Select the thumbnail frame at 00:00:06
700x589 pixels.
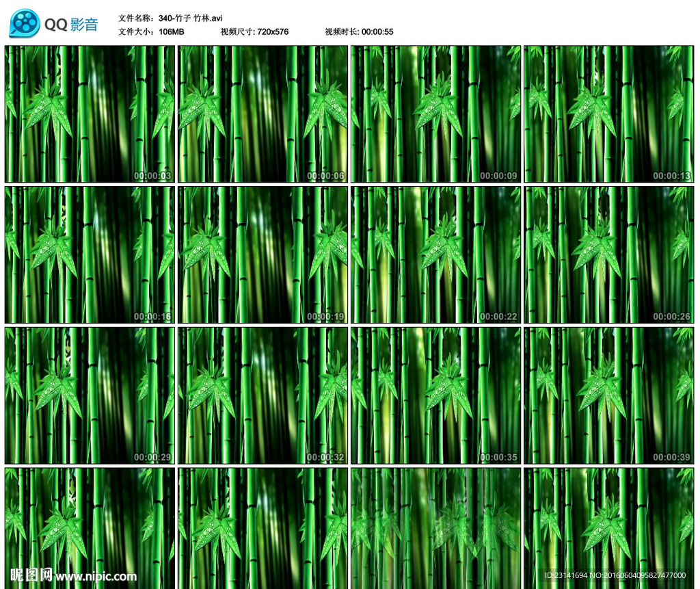[x=263, y=114]
